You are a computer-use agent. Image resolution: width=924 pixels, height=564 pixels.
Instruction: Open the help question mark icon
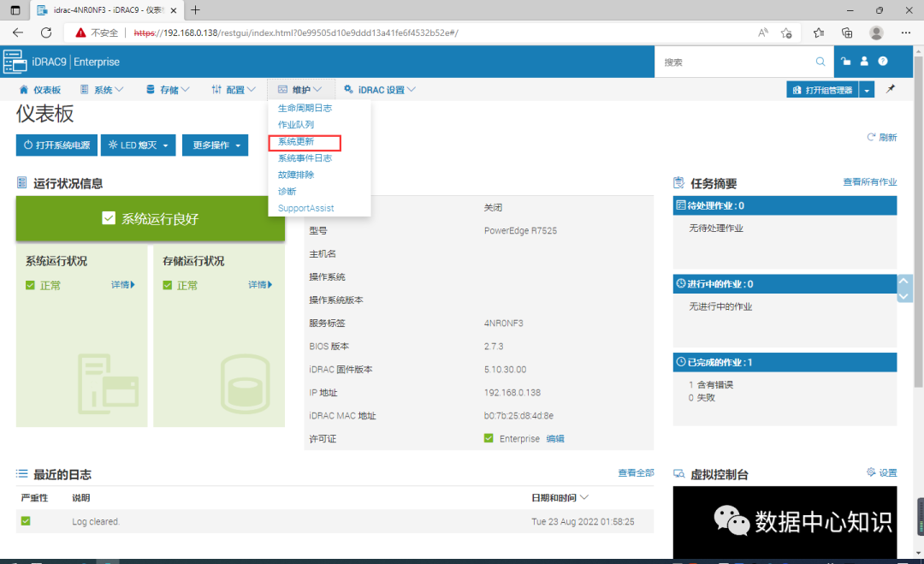[882, 61]
